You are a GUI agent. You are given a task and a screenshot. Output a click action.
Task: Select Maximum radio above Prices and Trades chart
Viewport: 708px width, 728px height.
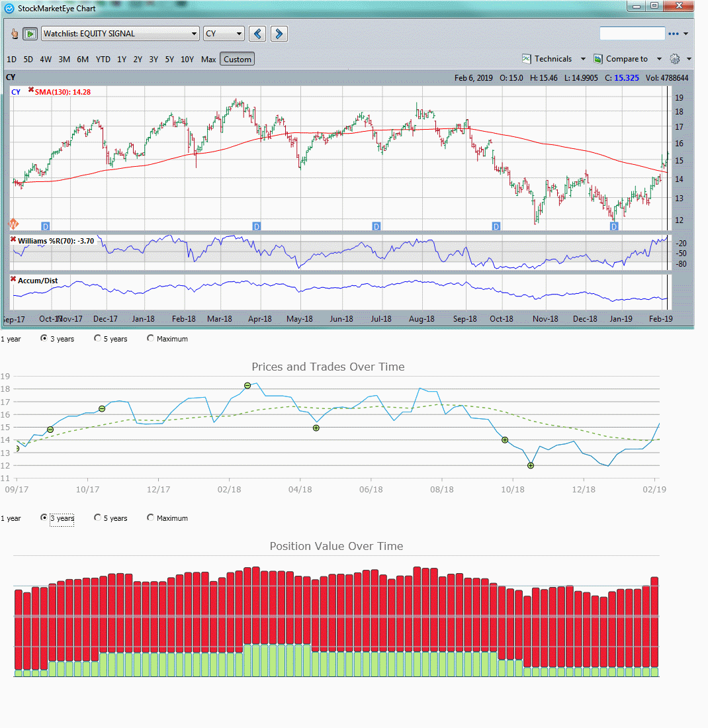click(151, 338)
